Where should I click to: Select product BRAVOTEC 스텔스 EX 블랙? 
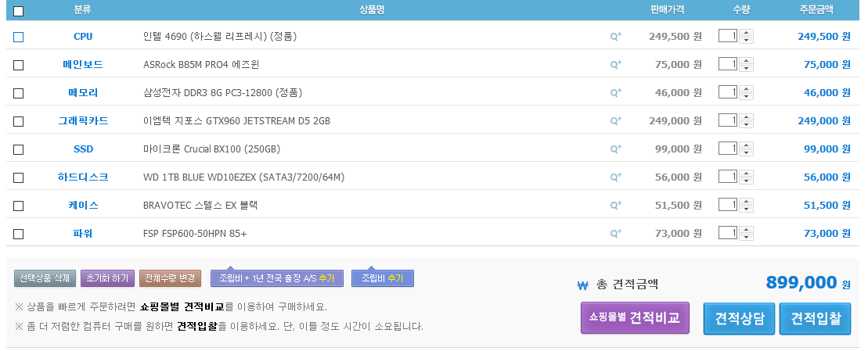click(x=200, y=205)
